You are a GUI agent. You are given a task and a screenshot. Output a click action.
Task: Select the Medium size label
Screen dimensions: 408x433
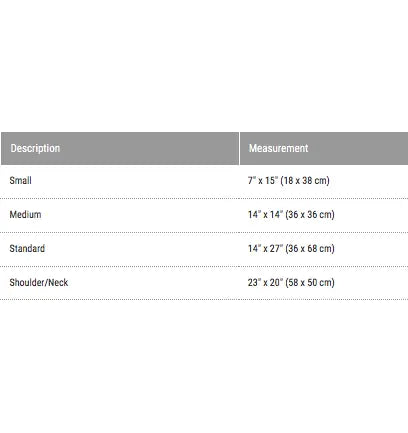[25, 214]
